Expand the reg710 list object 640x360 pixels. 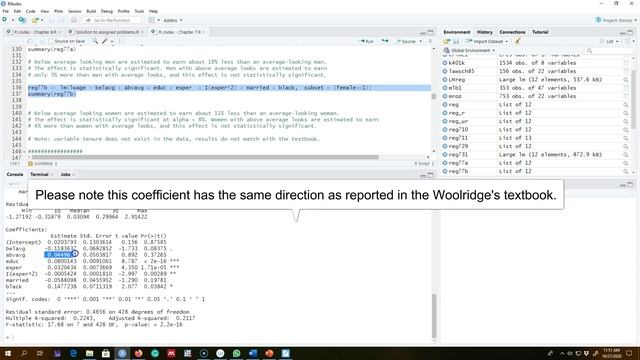tap(444, 130)
